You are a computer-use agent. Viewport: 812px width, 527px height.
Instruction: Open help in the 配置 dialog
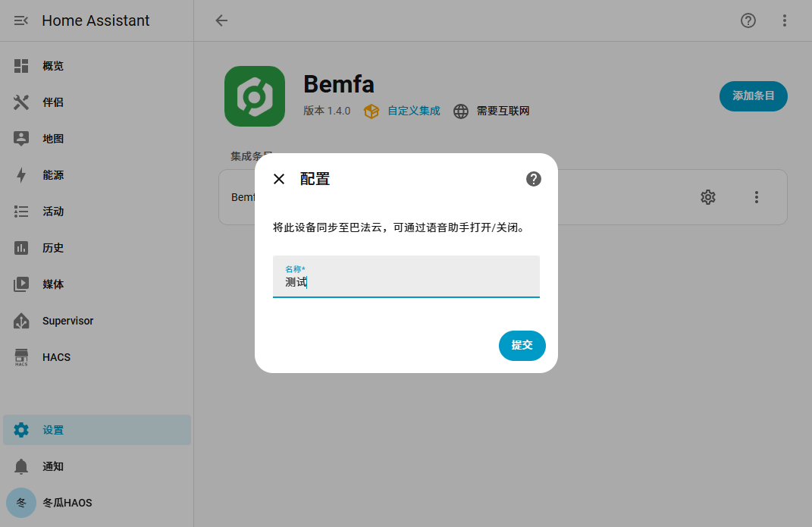[534, 179]
